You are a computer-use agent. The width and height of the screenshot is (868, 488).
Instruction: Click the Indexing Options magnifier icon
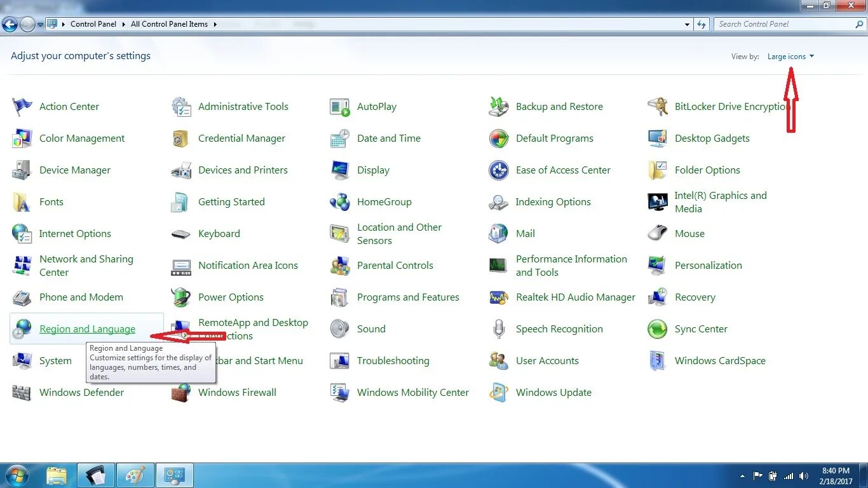[499, 202]
